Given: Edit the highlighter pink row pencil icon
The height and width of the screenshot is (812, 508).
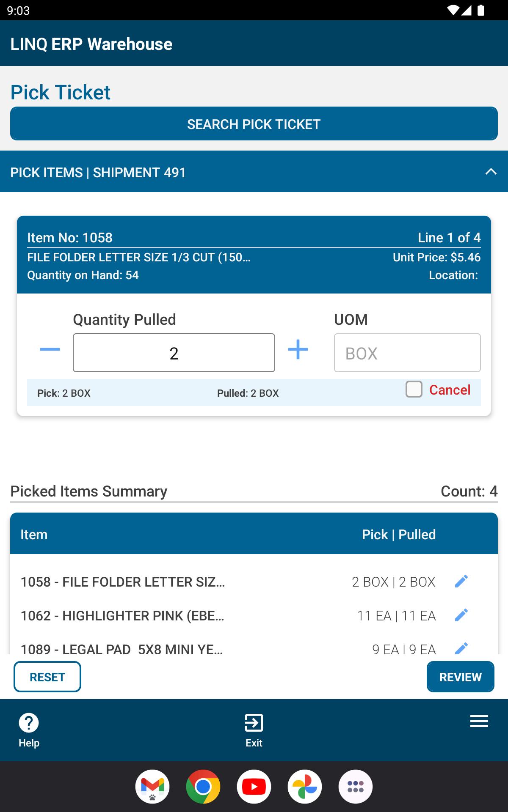Looking at the screenshot, I should [x=461, y=615].
